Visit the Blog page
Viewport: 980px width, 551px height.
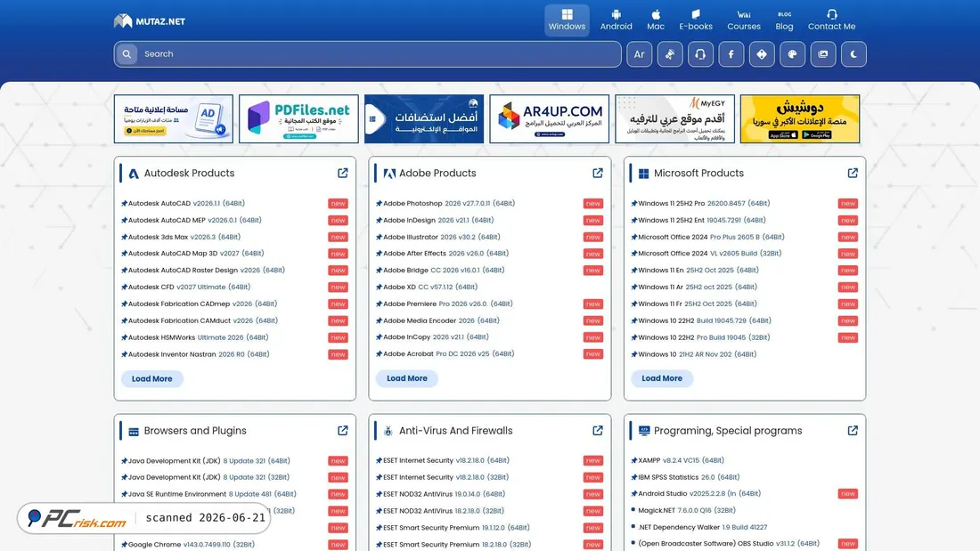(784, 20)
